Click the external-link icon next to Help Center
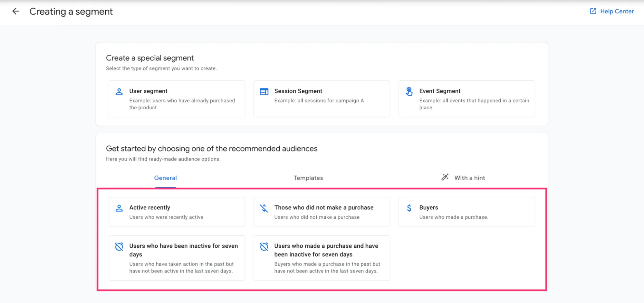The width and height of the screenshot is (644, 303). (593, 11)
